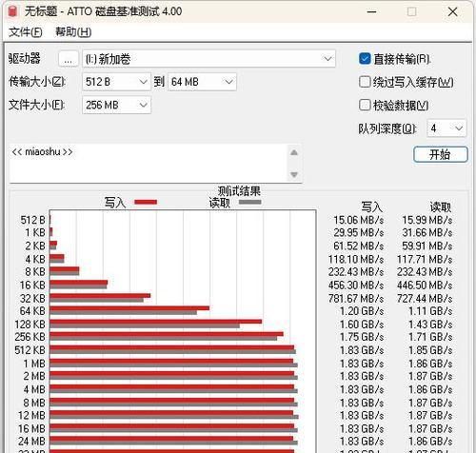Open the queue depth dropdown showing 4
Image resolution: width=476 pixels, height=453 pixels.
pos(446,128)
